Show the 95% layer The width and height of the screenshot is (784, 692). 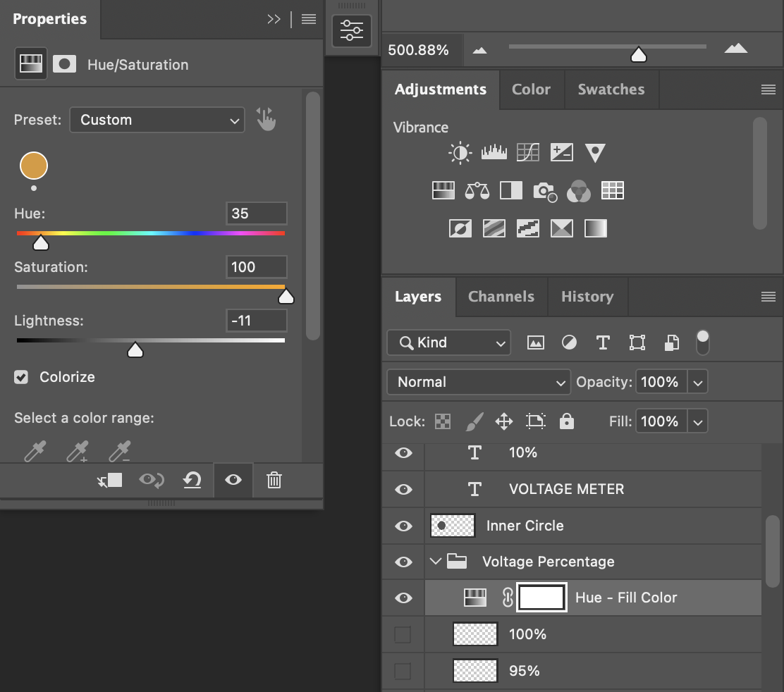403,671
